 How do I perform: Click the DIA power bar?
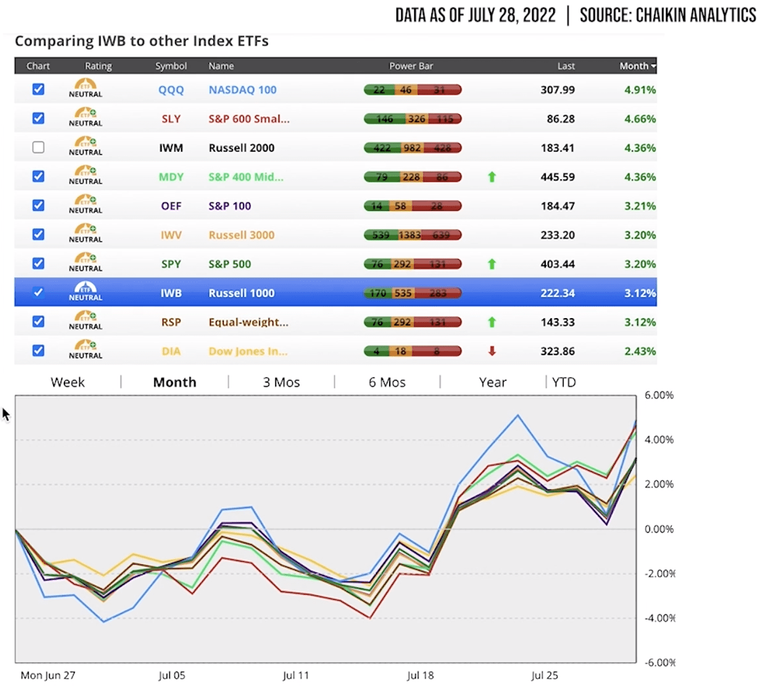pos(413,351)
